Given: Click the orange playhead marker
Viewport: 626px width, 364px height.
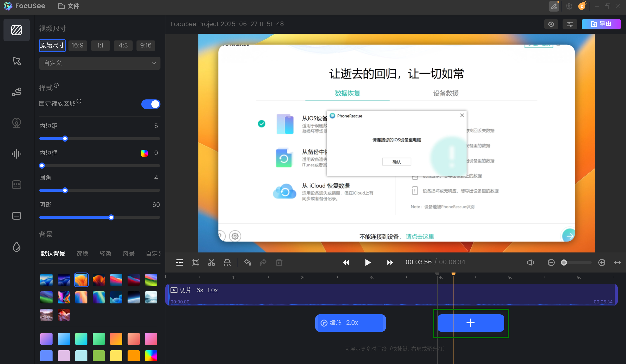Looking at the screenshot, I should pos(453,273).
